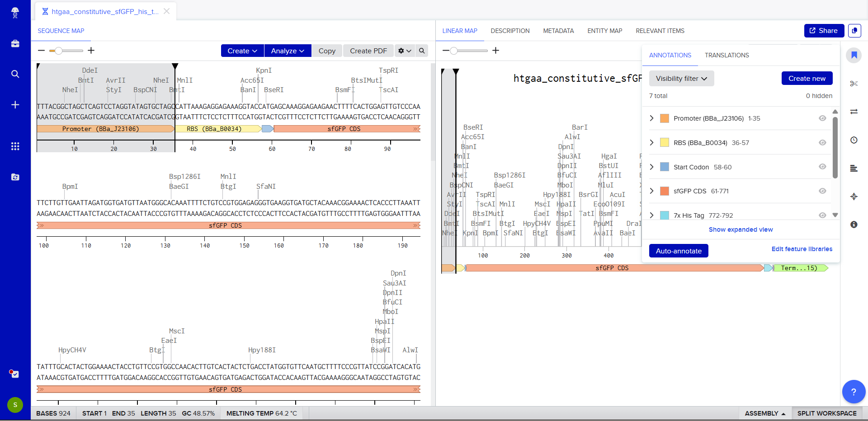Open the history clock icon in right rail
The image size is (868, 421).
pos(854,140)
